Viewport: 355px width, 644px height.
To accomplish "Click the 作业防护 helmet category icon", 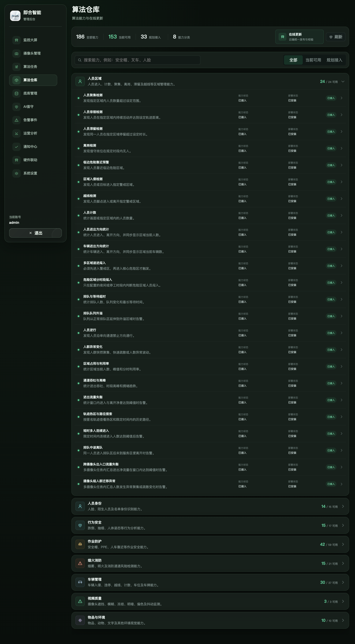I will [x=80, y=544].
